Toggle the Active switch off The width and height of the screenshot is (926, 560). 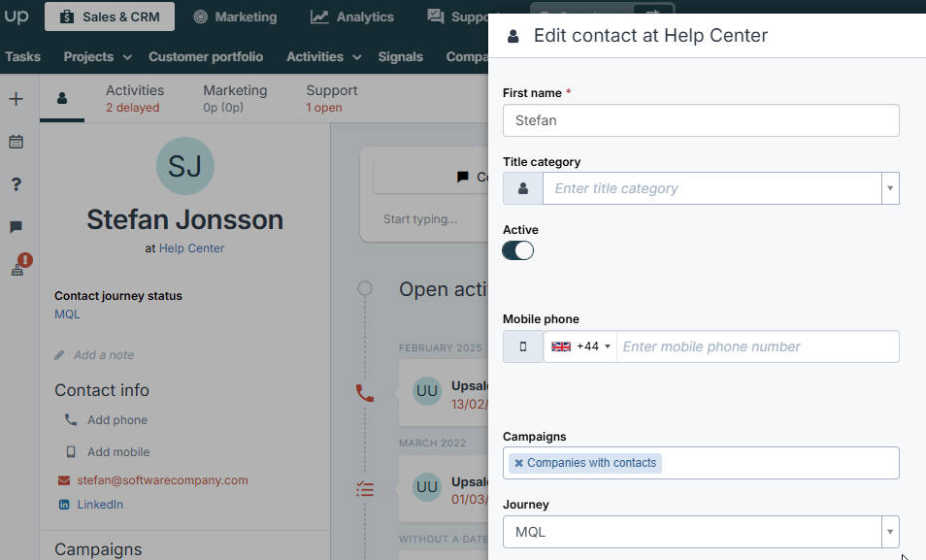pos(518,250)
